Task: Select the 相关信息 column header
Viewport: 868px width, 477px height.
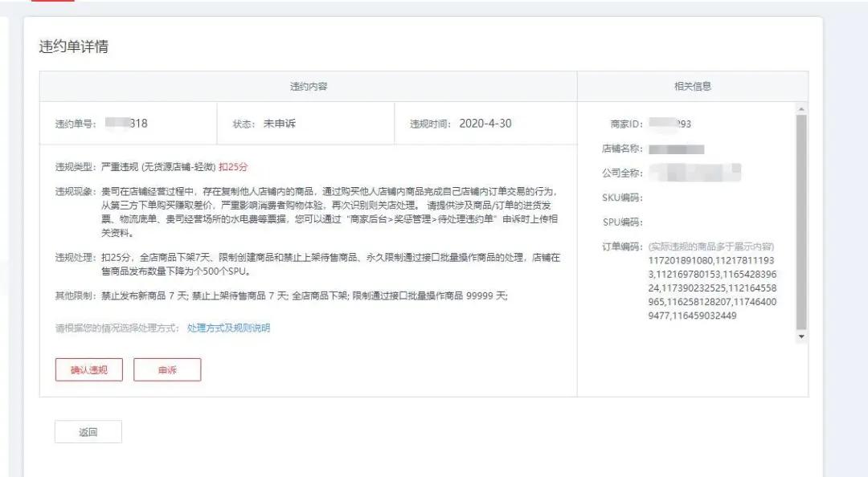Action: [x=693, y=86]
